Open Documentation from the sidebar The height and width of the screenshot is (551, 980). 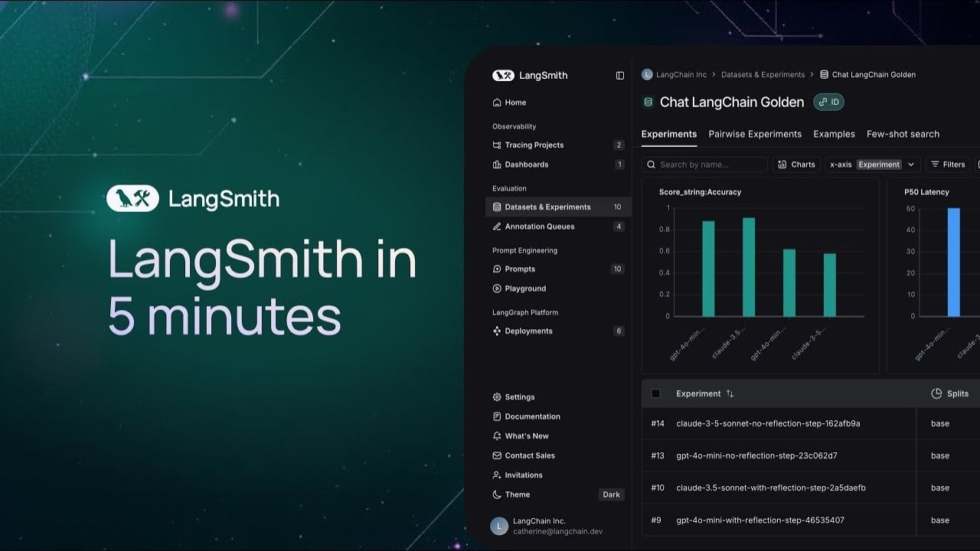(x=530, y=416)
